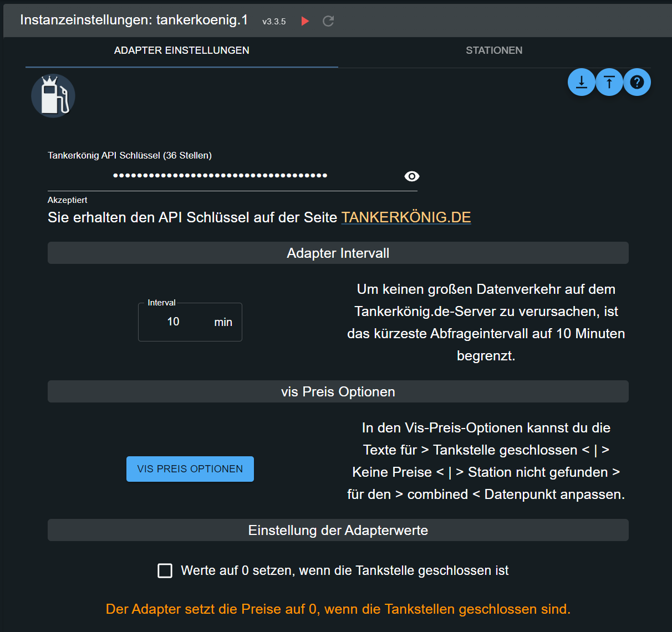Click the restart instance refresh icon
Image resolution: width=672 pixels, height=632 pixels.
(x=328, y=21)
